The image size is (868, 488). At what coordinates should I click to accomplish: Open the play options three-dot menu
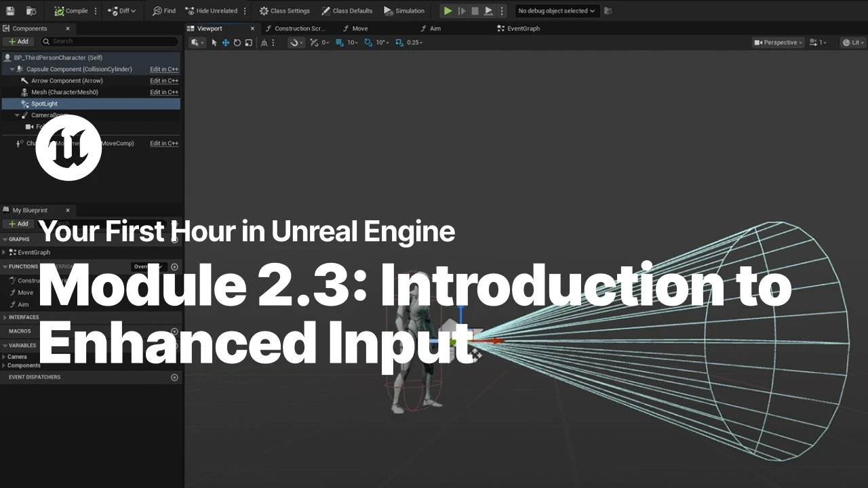(x=502, y=11)
